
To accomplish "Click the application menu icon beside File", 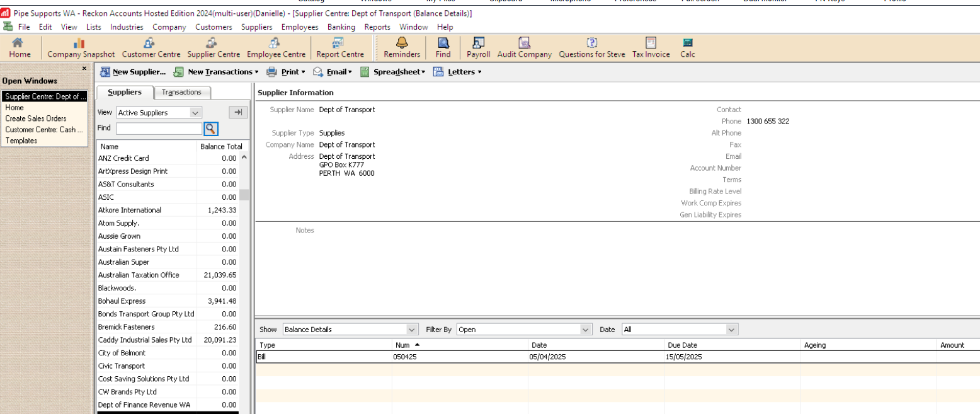I will [8, 26].
